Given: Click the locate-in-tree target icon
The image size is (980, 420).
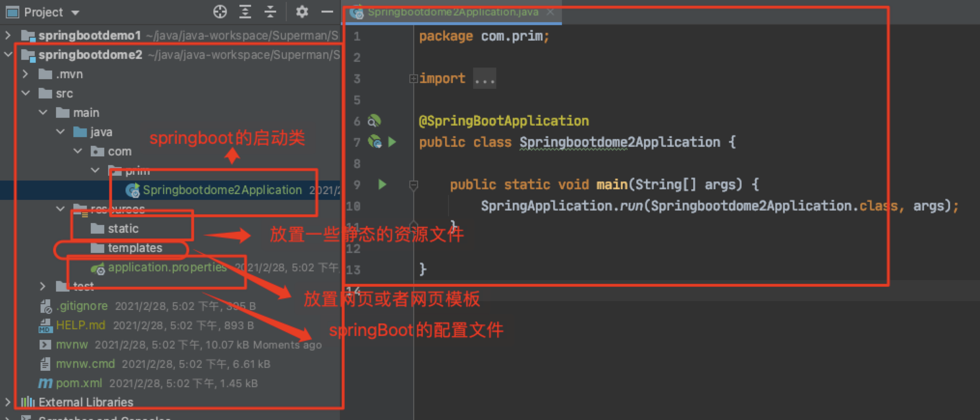Looking at the screenshot, I should click(x=220, y=12).
